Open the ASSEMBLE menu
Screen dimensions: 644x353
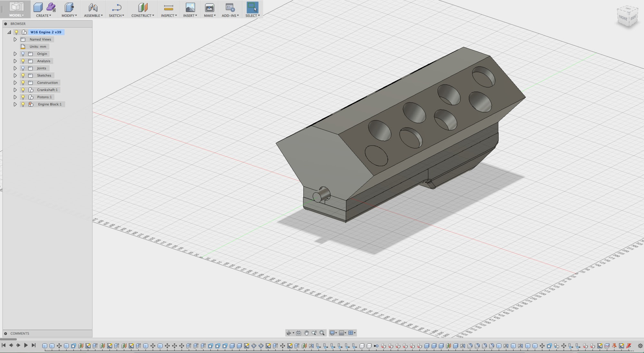(93, 15)
